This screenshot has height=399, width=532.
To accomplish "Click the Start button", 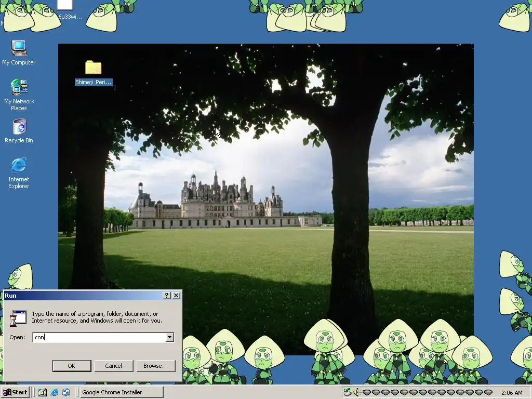I will click(15, 392).
